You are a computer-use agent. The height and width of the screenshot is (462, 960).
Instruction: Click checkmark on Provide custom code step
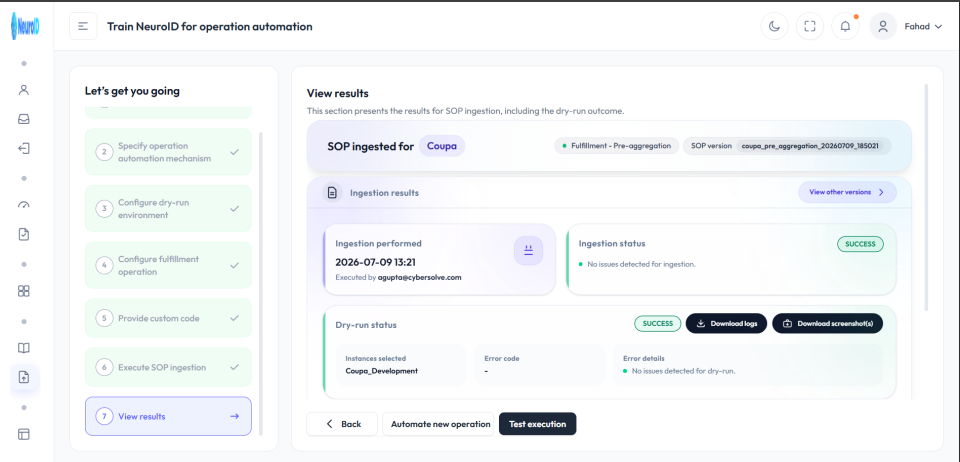pyautogui.click(x=234, y=318)
